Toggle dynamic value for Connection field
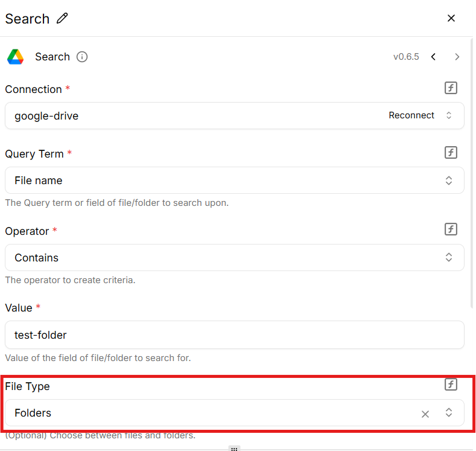The height and width of the screenshot is (451, 476). click(451, 88)
